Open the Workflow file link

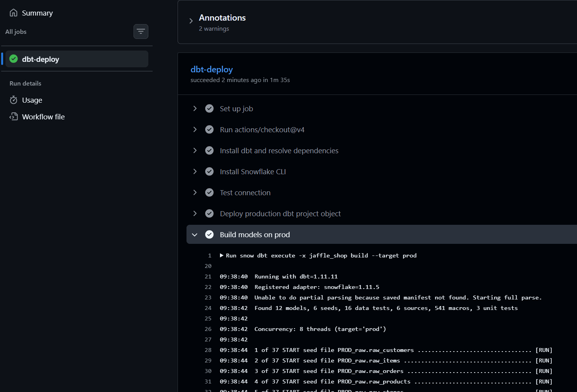43,117
